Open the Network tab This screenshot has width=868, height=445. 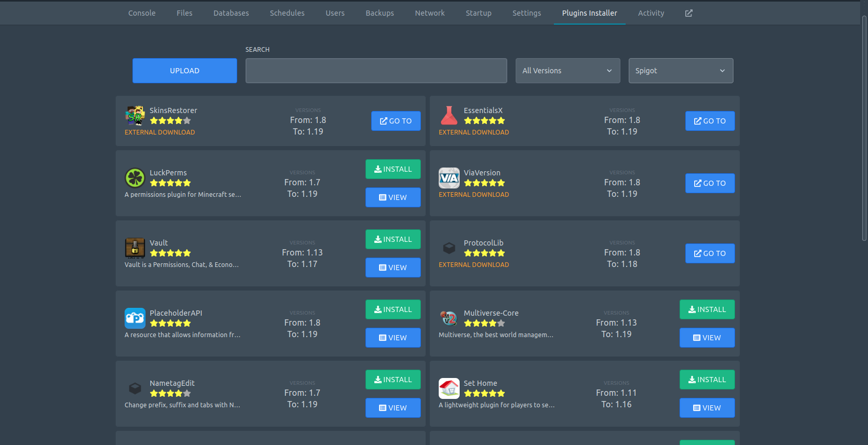(x=430, y=13)
